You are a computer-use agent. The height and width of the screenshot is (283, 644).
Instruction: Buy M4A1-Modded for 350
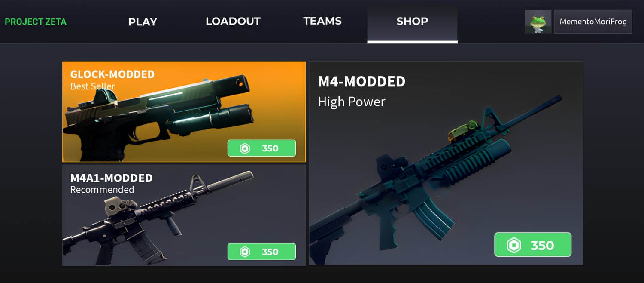(261, 252)
